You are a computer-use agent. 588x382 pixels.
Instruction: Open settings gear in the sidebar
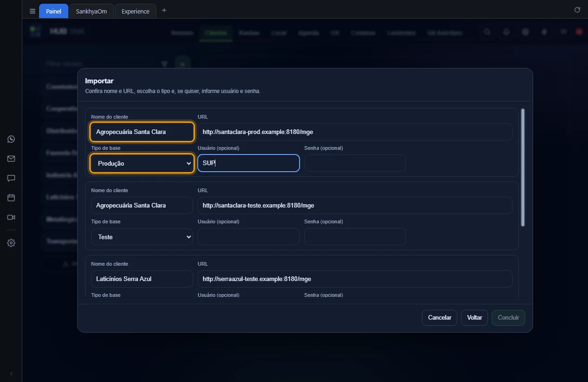(11, 243)
